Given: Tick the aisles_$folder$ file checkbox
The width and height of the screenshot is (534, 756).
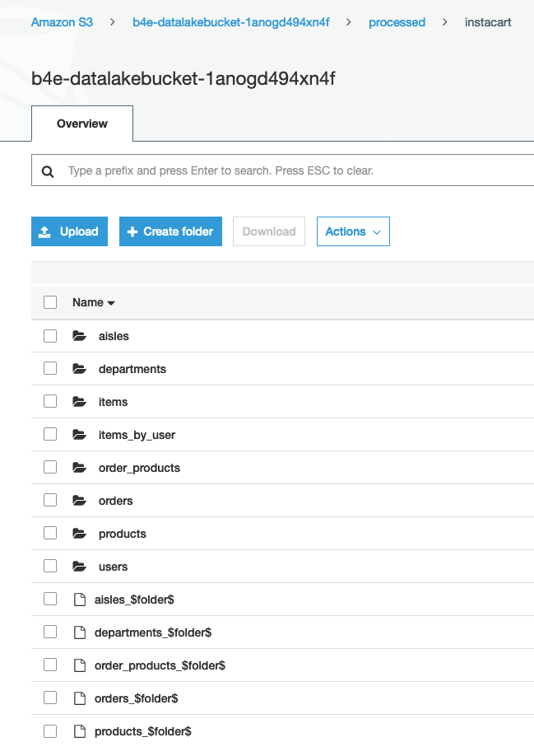Looking at the screenshot, I should point(50,599).
